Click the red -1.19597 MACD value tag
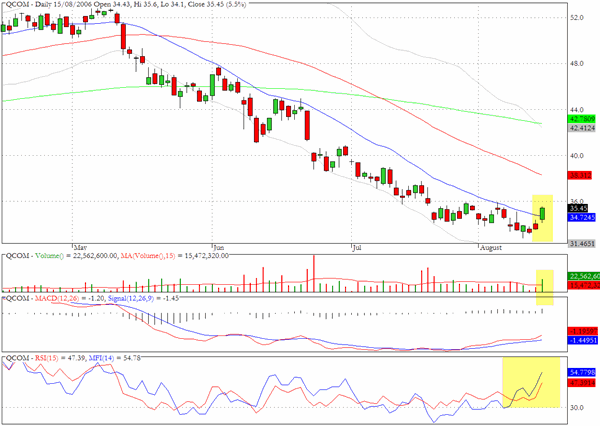This screenshot has width=600, height=426. [582, 331]
